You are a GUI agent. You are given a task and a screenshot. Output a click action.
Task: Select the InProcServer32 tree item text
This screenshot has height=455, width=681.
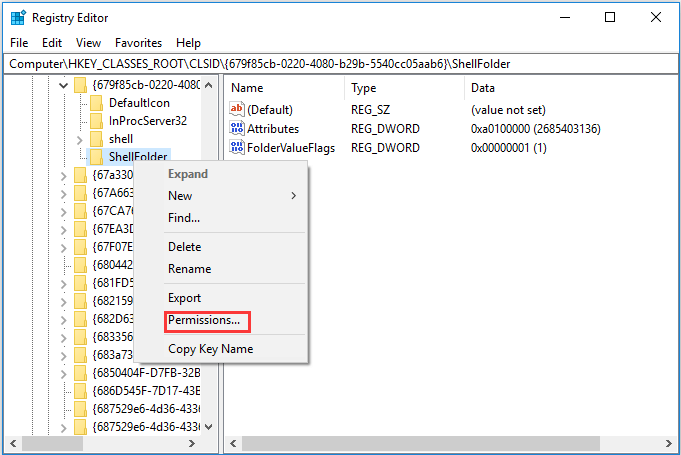click(148, 121)
